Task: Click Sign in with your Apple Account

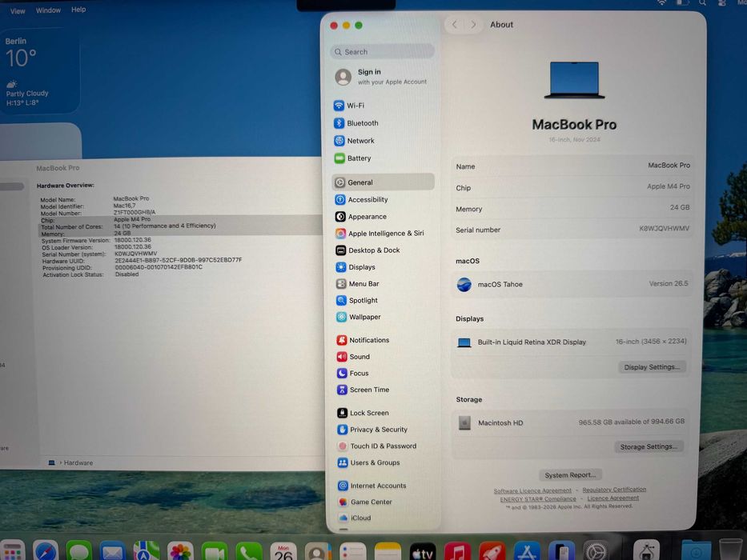Action: [x=381, y=77]
